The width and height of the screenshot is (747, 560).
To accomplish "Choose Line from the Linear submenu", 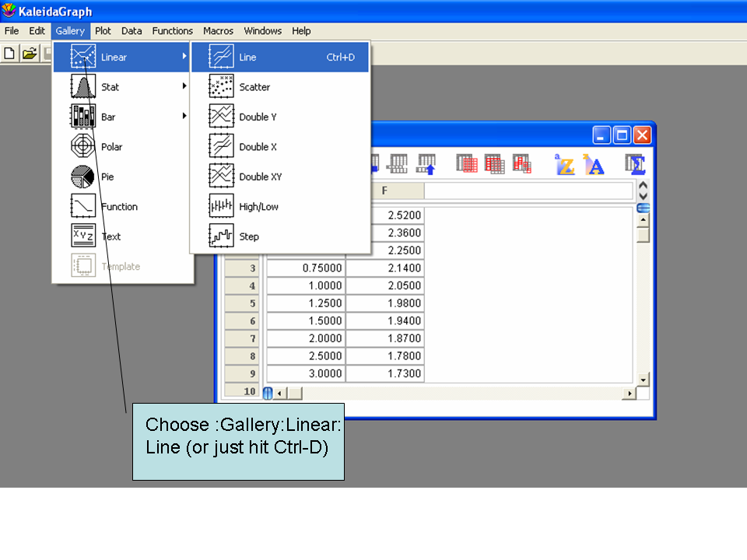I will (x=280, y=57).
